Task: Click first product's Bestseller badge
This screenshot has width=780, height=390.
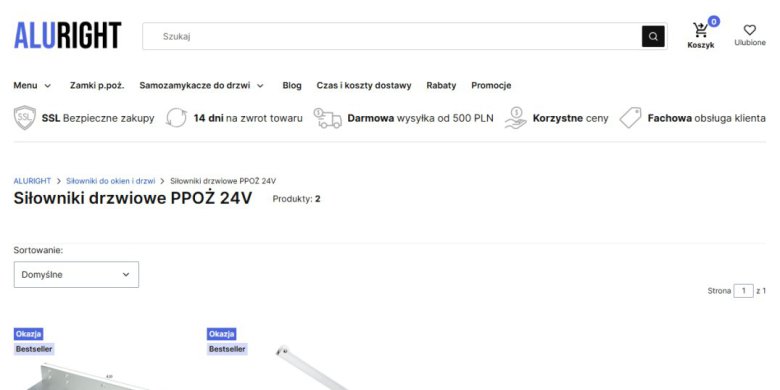Action: point(34,349)
